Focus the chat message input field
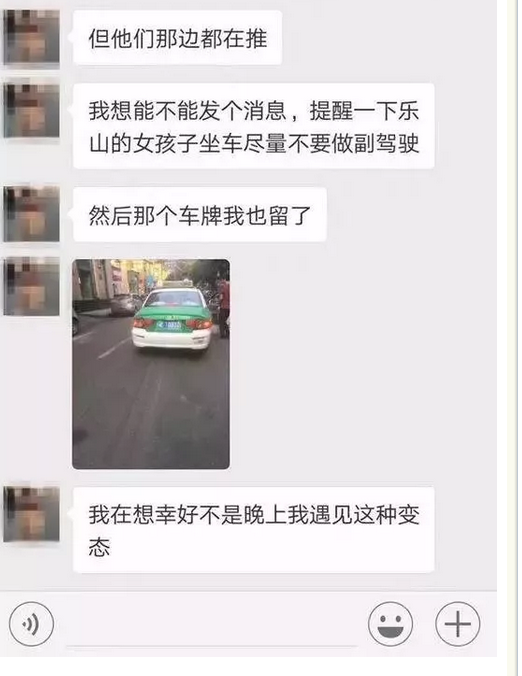The width and height of the screenshot is (522, 676). [211, 625]
